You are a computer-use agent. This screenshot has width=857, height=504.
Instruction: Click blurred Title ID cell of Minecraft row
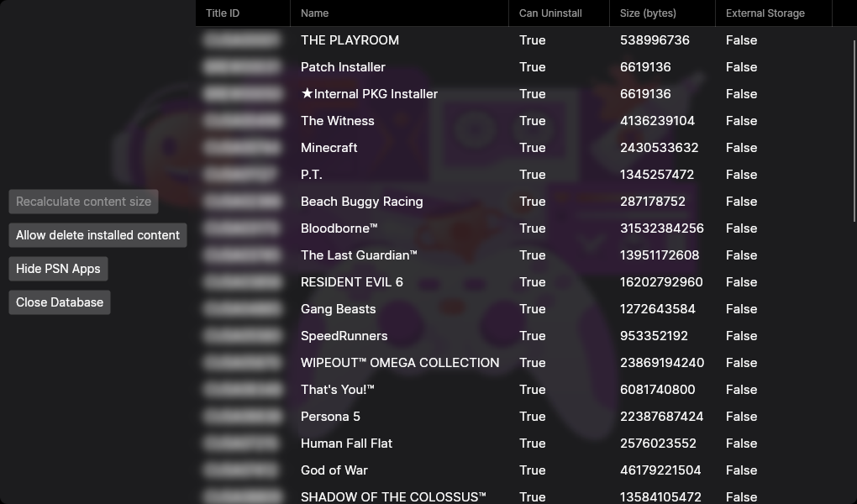[x=243, y=148]
